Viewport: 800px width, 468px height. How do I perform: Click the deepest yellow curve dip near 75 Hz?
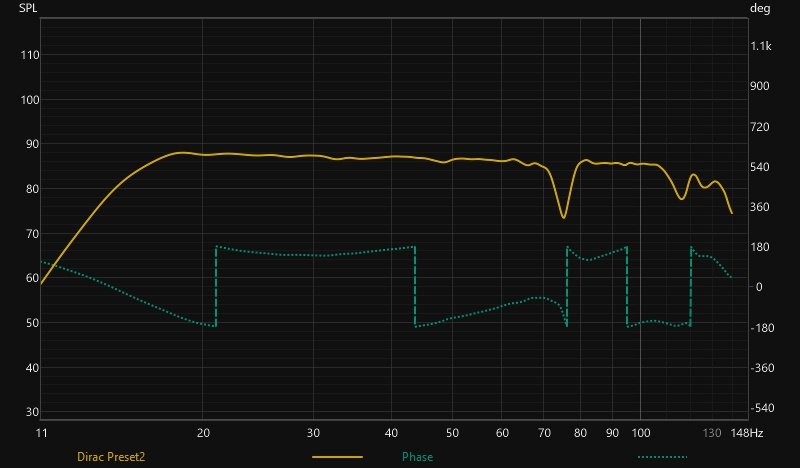[x=563, y=217]
